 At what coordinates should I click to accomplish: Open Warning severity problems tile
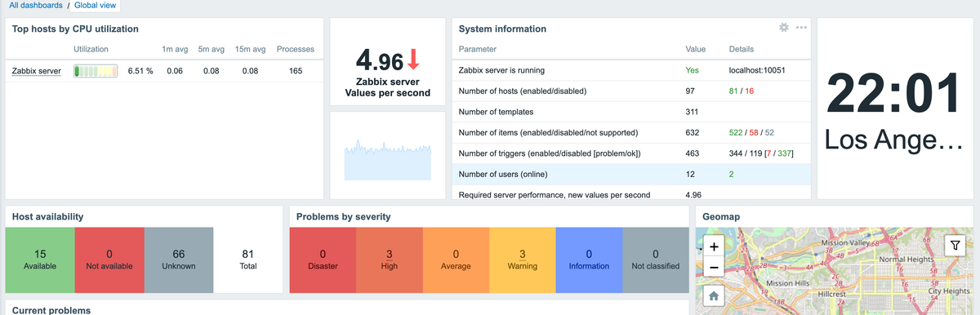(x=523, y=260)
